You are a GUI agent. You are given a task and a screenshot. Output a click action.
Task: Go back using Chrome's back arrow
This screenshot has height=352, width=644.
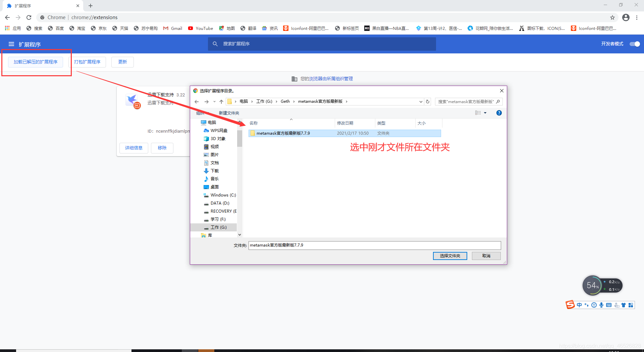click(x=7, y=17)
